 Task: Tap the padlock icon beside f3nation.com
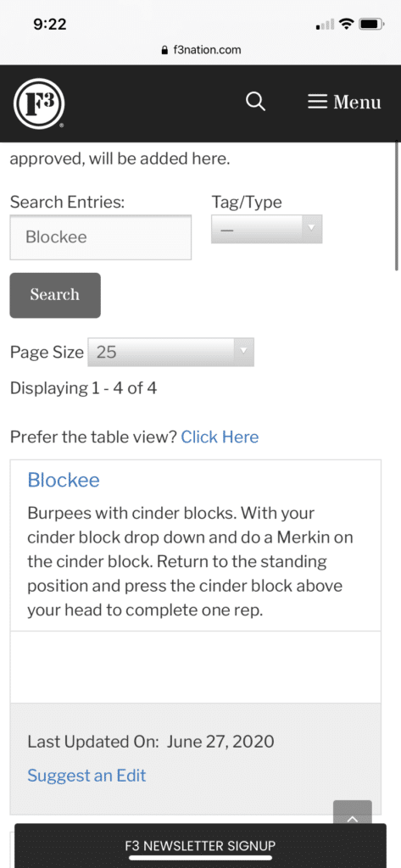[x=164, y=50]
